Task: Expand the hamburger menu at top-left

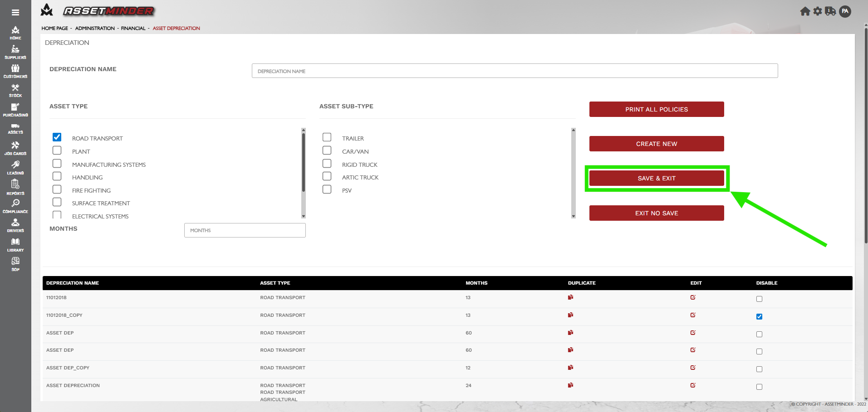Action: point(15,13)
